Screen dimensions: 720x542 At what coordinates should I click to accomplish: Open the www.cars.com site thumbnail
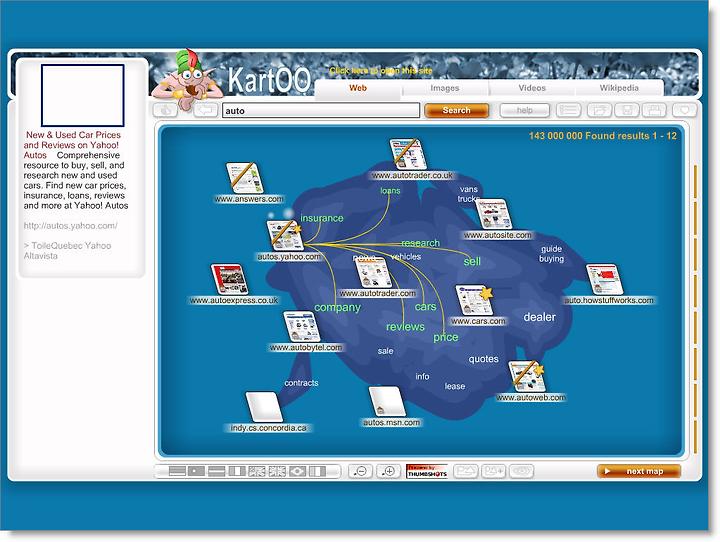(x=475, y=300)
